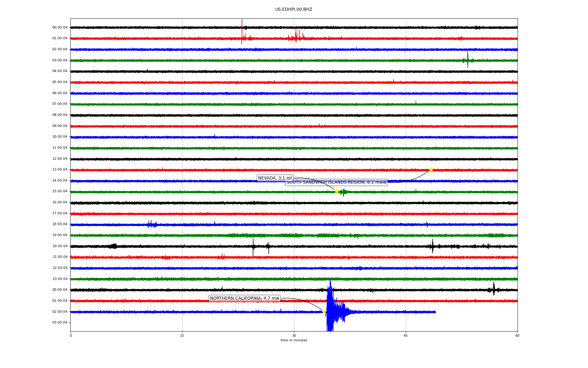Click the 08:00:04 trace time label
This screenshot has width=588, height=368.
tap(60, 115)
